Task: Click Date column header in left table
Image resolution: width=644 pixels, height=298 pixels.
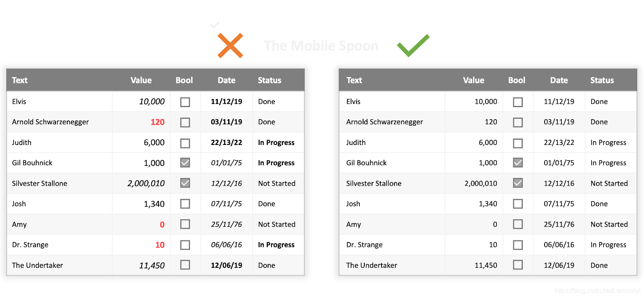Action: tap(227, 80)
